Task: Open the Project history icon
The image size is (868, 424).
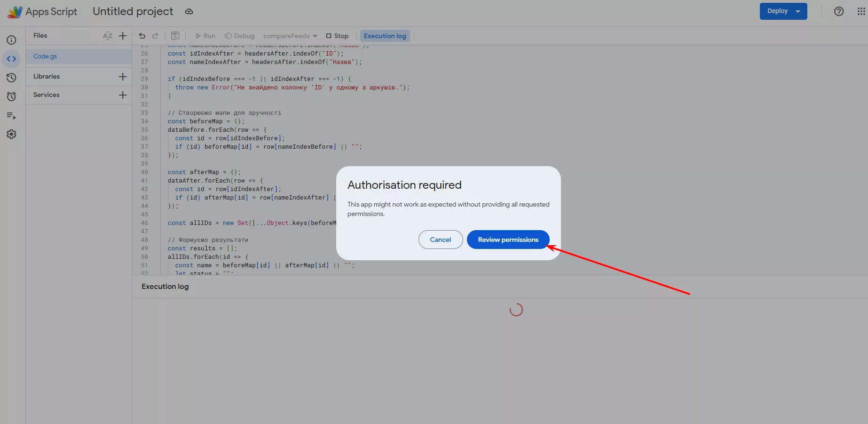Action: tap(11, 78)
